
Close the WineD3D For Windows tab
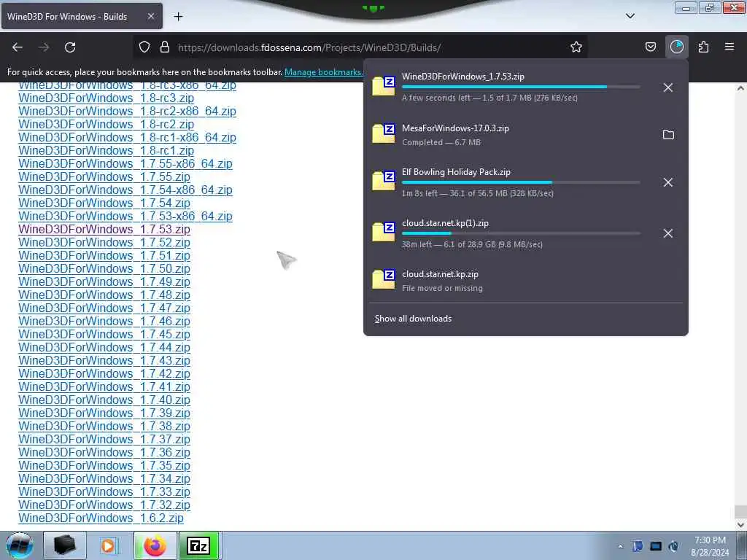150,16
